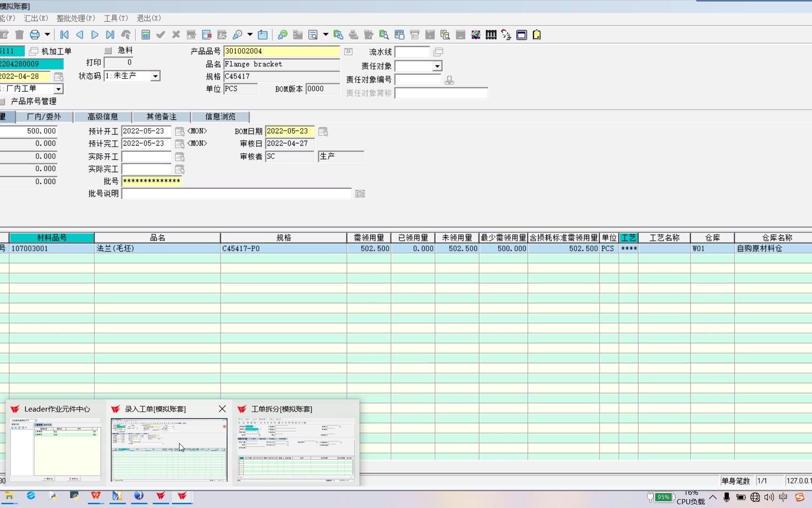
Task: Click the preview document icon in toolbar
Action: [x=313, y=35]
